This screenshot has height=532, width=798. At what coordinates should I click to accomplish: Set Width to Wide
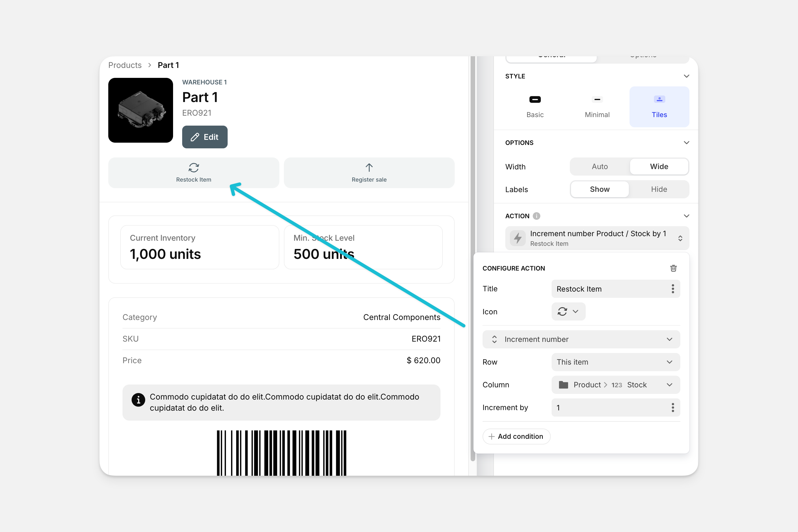pyautogui.click(x=659, y=167)
